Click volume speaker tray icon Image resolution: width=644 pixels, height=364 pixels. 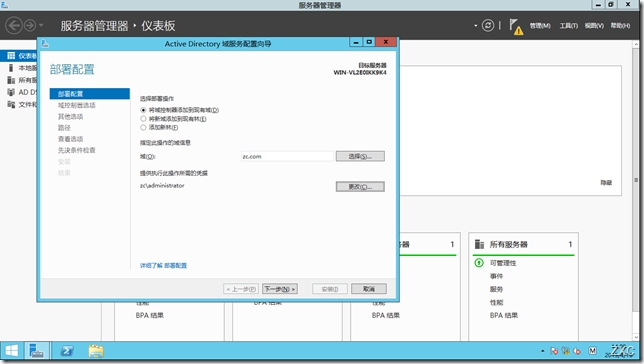click(x=577, y=351)
